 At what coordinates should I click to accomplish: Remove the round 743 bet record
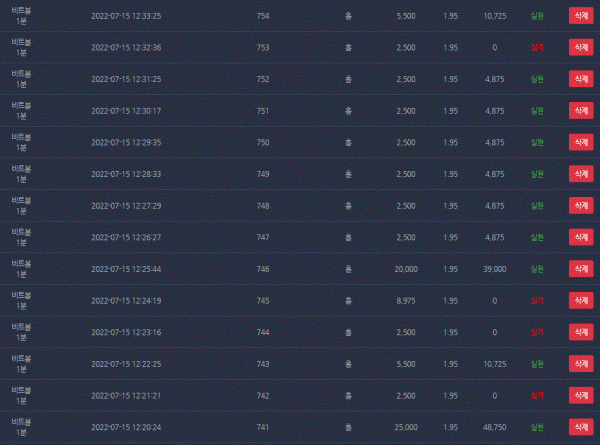[581, 364]
